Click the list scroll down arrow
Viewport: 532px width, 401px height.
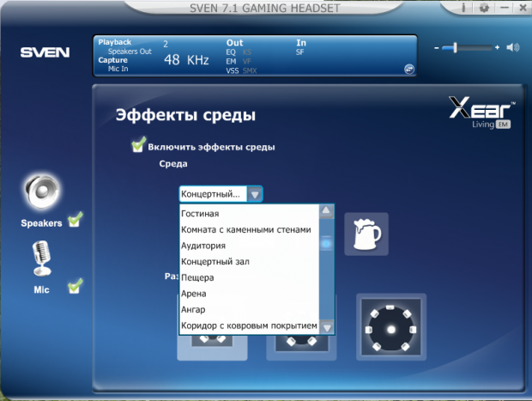pyautogui.click(x=327, y=327)
